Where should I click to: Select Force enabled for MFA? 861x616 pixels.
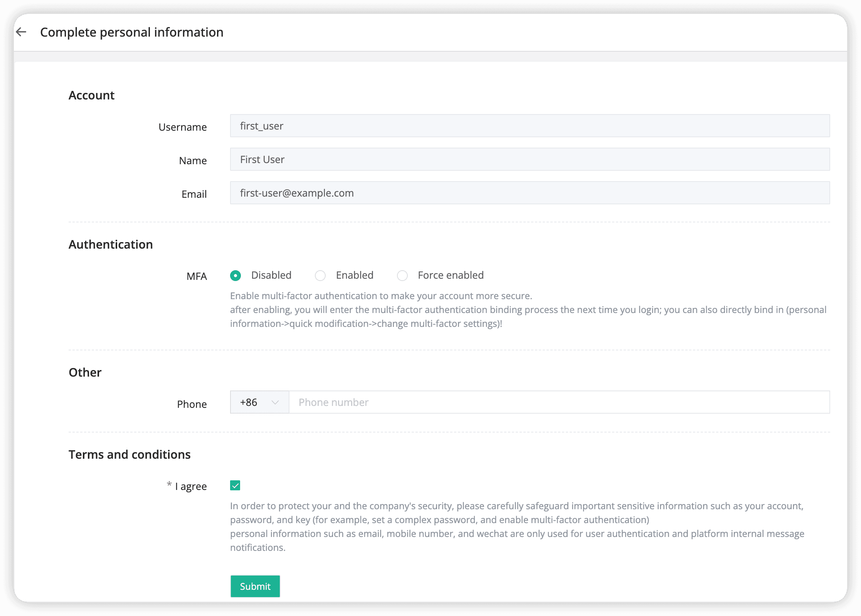(402, 275)
